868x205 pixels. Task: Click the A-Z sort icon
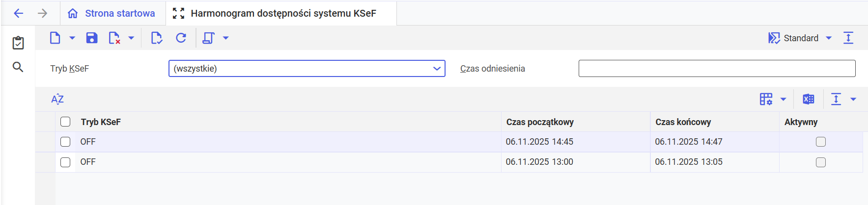[x=57, y=100]
